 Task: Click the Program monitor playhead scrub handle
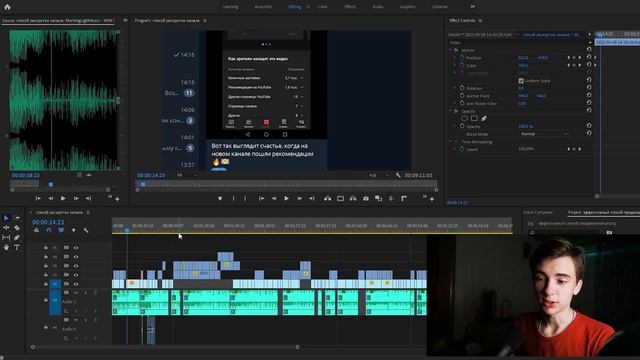tap(143, 184)
